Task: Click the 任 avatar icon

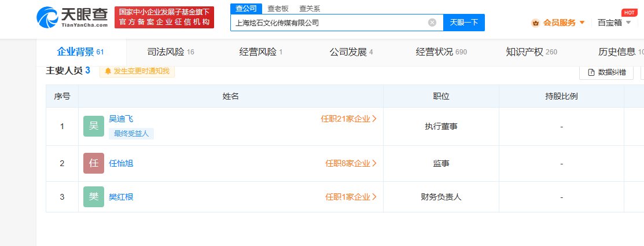Action: pyautogui.click(x=94, y=163)
